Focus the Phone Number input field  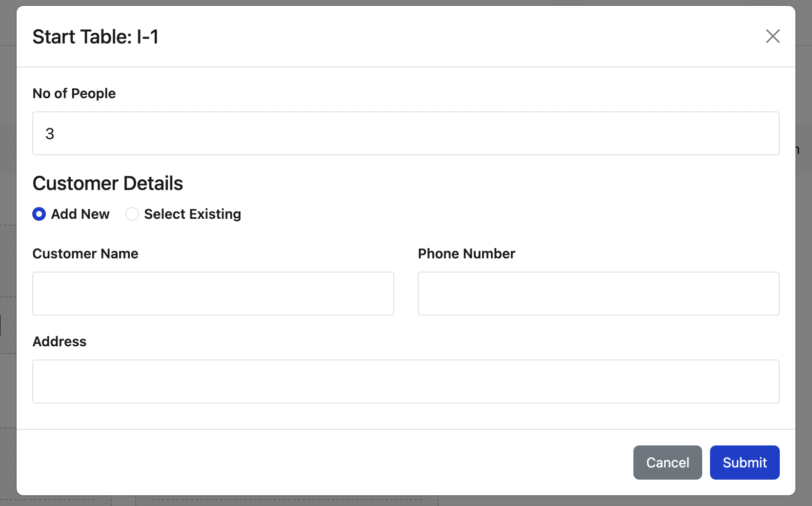tap(598, 294)
